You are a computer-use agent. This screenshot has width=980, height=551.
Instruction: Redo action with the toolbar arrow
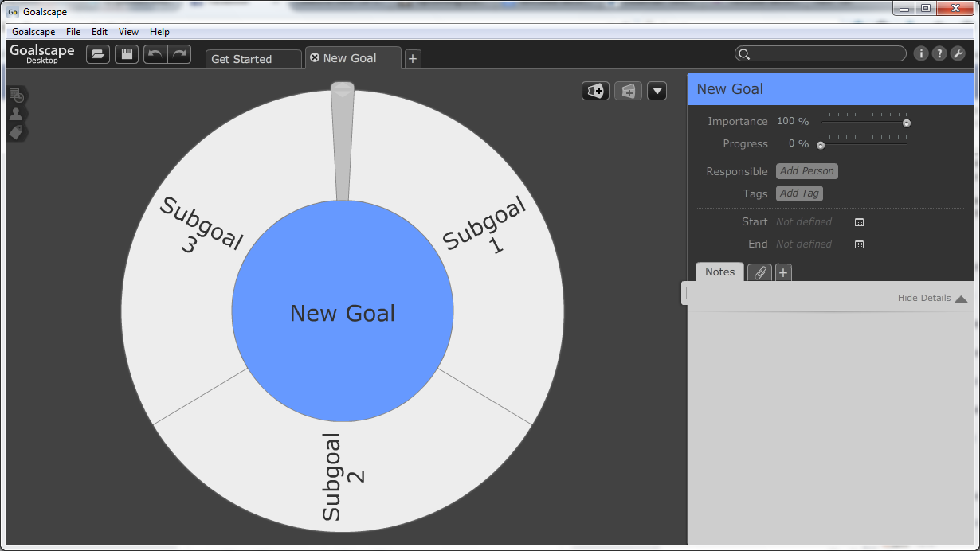179,54
